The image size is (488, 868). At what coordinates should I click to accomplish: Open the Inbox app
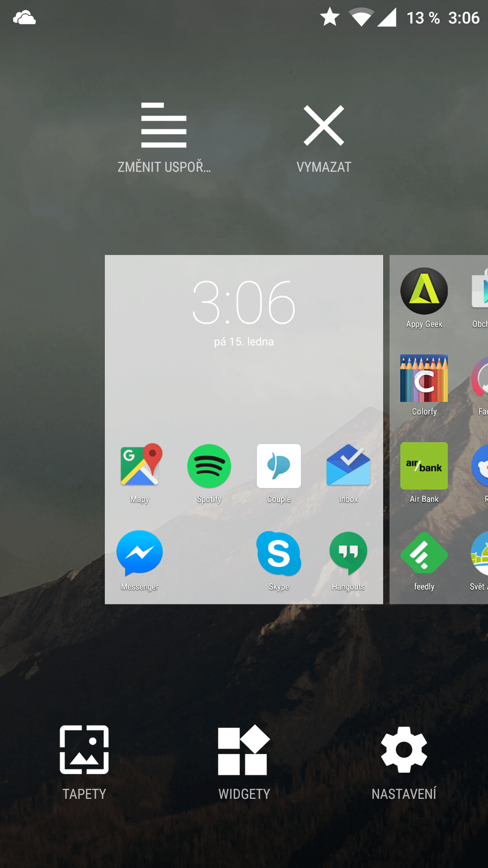[348, 465]
